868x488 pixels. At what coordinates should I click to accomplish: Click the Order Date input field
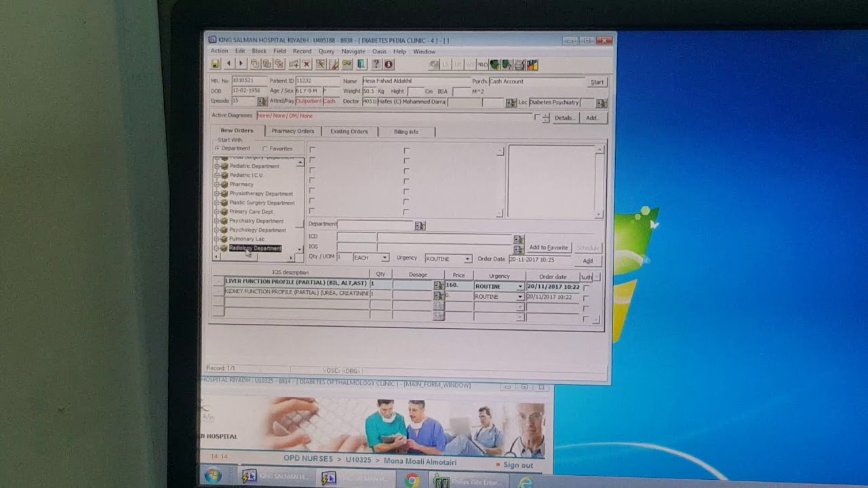541,260
